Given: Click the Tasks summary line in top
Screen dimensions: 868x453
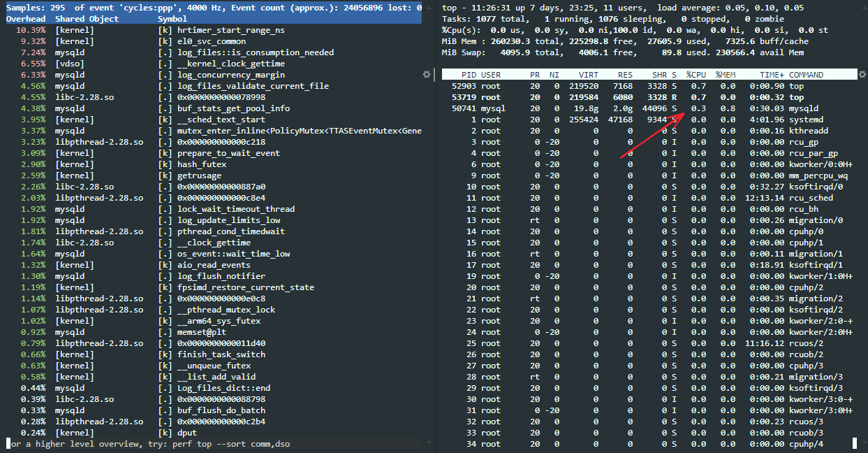Looking at the screenshot, I should (x=615, y=19).
